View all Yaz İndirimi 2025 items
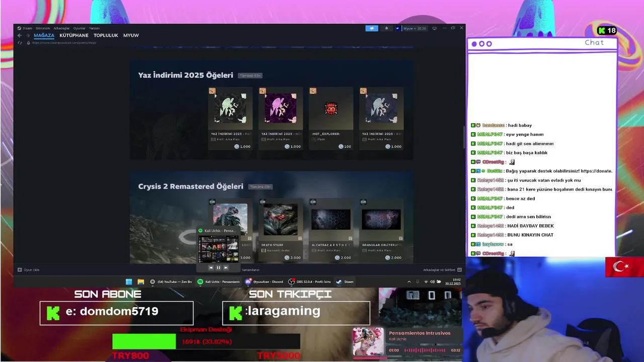The image size is (644, 362). point(250,75)
